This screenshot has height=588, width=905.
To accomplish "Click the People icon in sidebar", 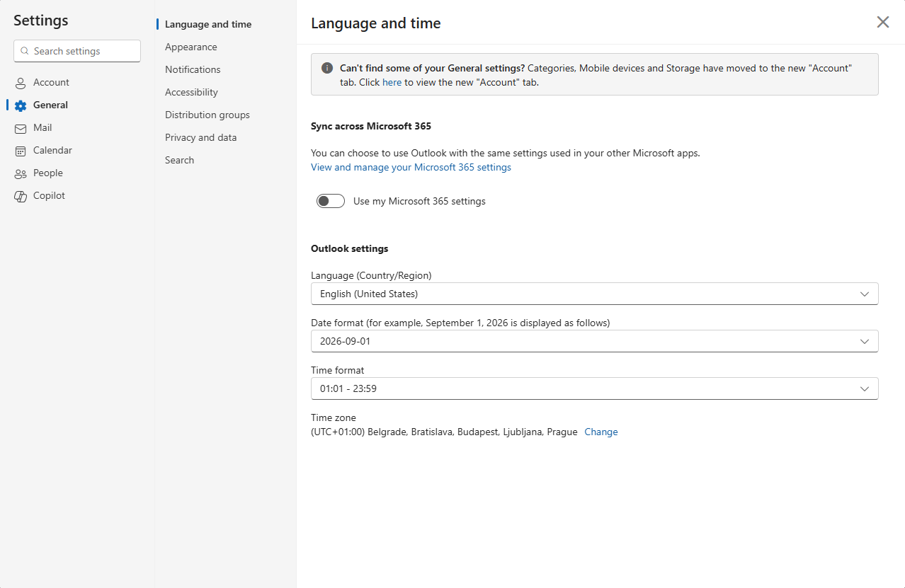I will click(x=21, y=173).
